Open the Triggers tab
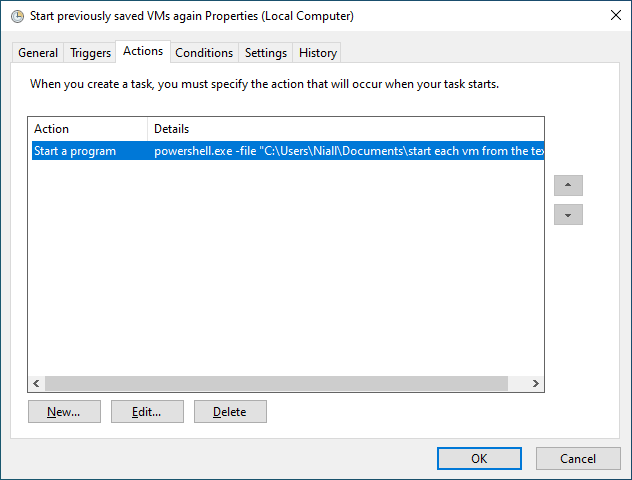The height and width of the screenshot is (480, 632). pos(90,53)
